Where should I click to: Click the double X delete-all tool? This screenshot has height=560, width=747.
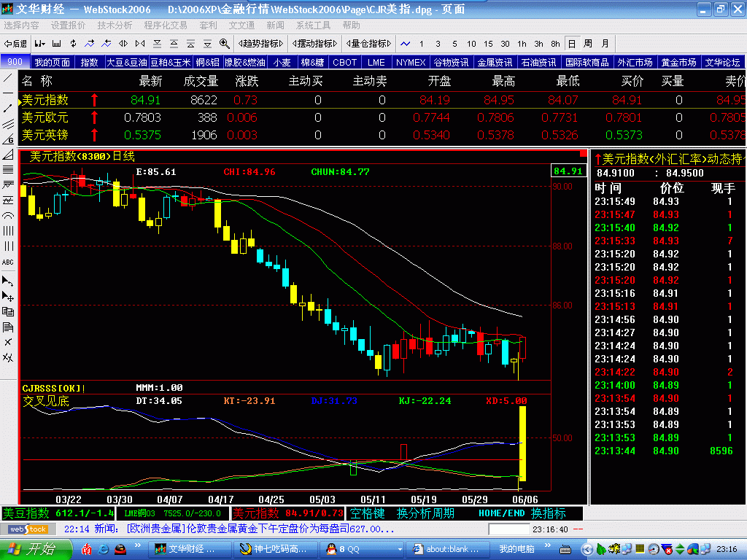coord(8,357)
